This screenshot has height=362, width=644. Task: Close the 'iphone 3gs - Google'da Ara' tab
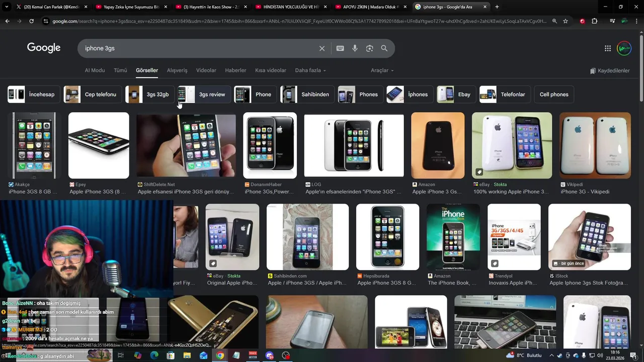pyautogui.click(x=485, y=7)
